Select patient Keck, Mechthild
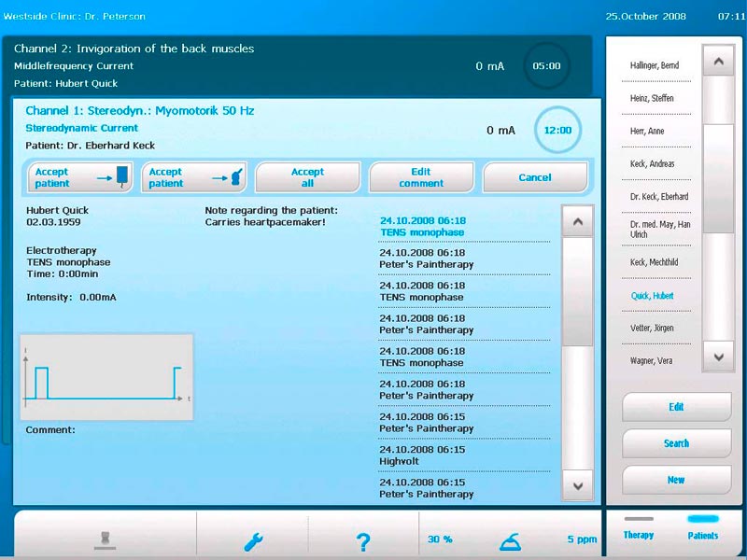Viewport: 747px width, 560px height. click(x=655, y=262)
